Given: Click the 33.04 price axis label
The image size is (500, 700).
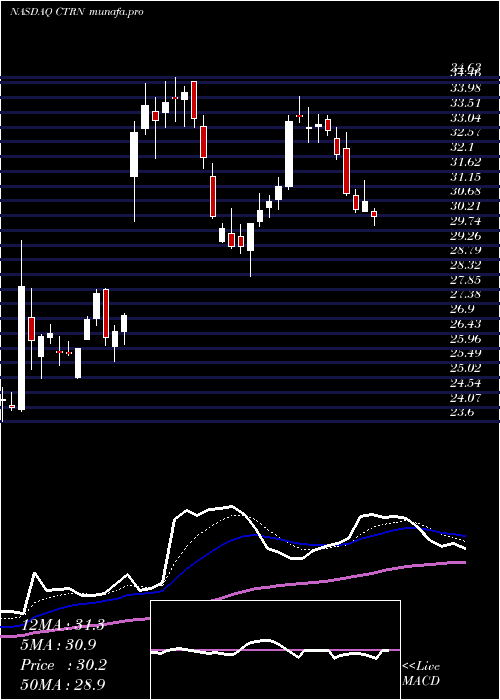Looking at the screenshot, I should (466, 118).
